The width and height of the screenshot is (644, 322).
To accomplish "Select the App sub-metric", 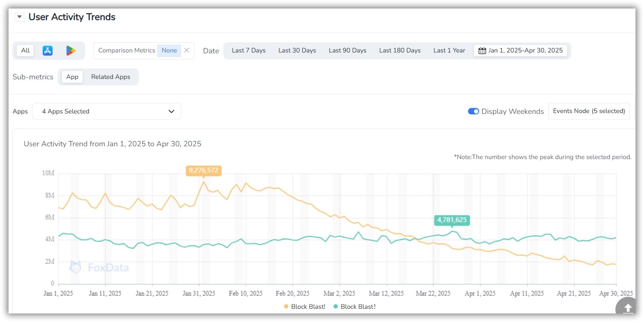I will point(73,77).
